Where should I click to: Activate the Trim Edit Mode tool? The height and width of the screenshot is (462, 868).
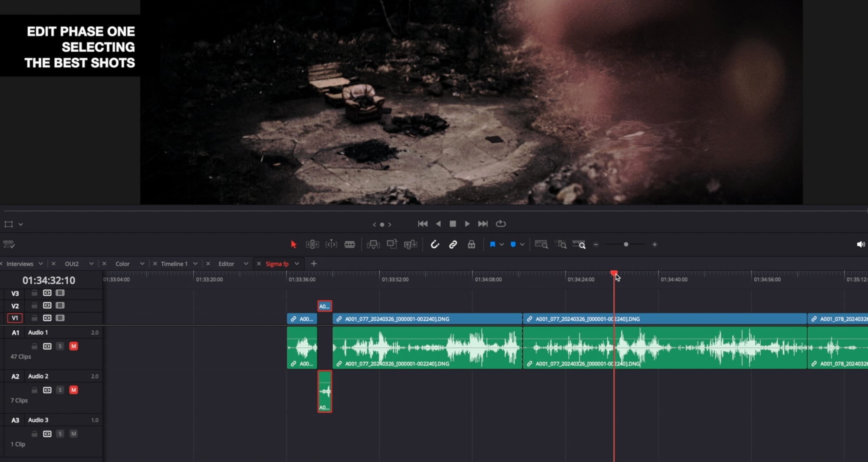pyautogui.click(x=312, y=244)
